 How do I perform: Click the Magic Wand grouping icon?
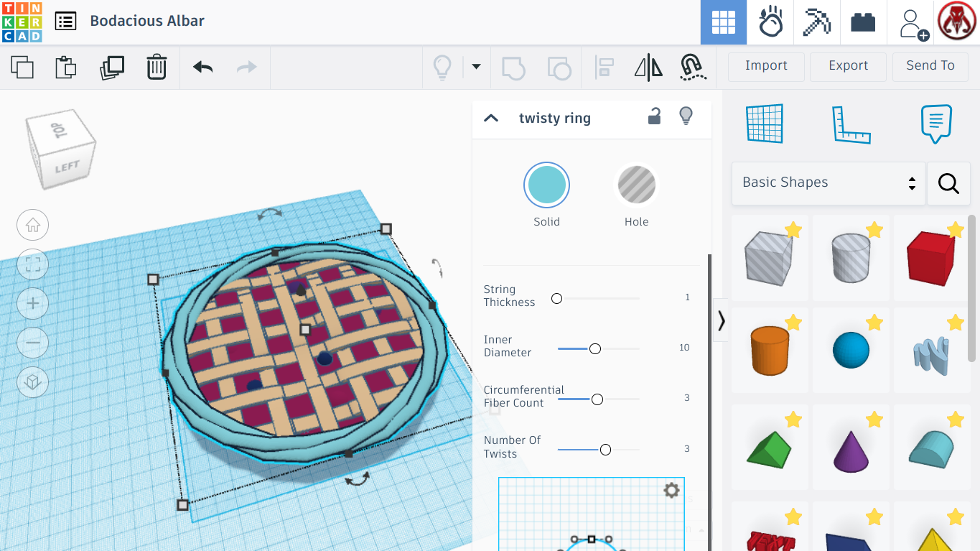pos(693,67)
